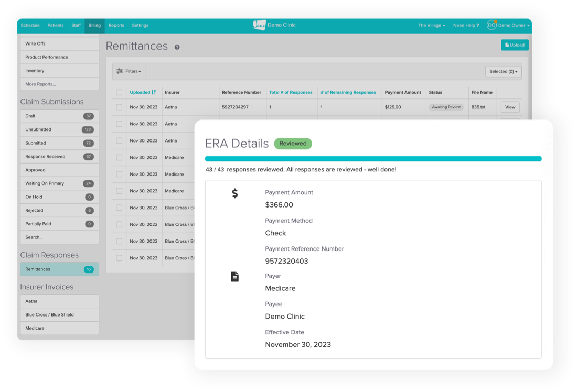Click the Demo Owner avatar icon
Screen dimensions: 577x392
click(x=491, y=25)
